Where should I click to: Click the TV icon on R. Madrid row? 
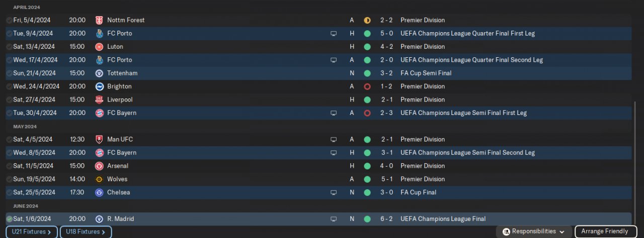(x=333, y=219)
